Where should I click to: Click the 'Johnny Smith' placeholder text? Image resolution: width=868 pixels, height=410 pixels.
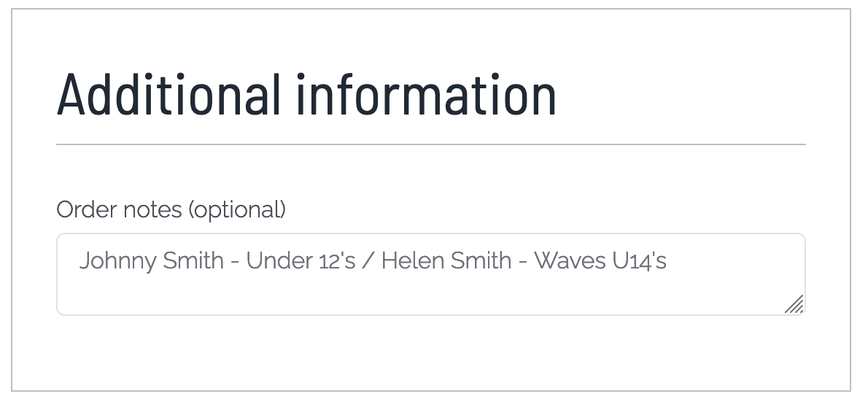tap(151, 260)
